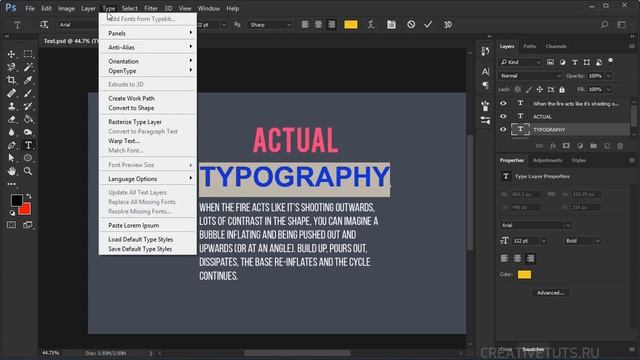Choose Paste Lorem Ipsum
The image size is (640, 360).
coord(133,225)
